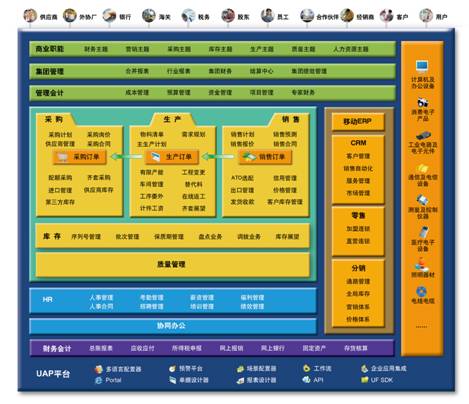This screenshot has width=469, height=404.
Task: Click the 海关 customs avatar icon
Action: 149,15
